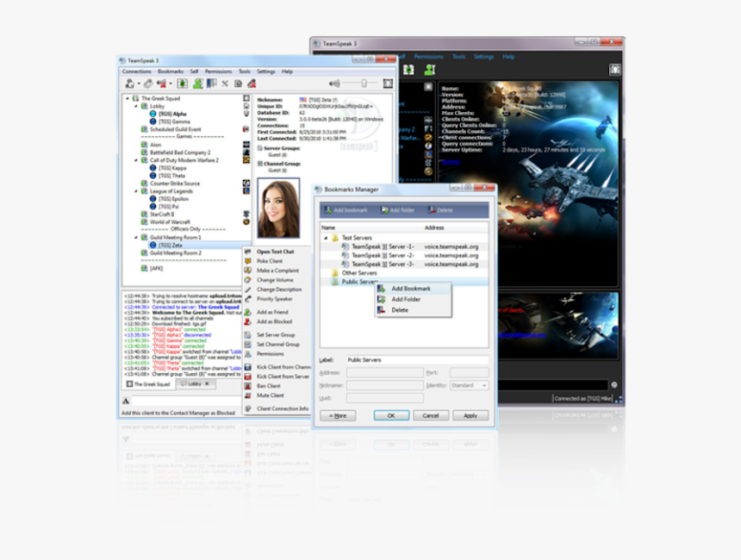Toggle the mute microphone toolbar icon

(252, 84)
